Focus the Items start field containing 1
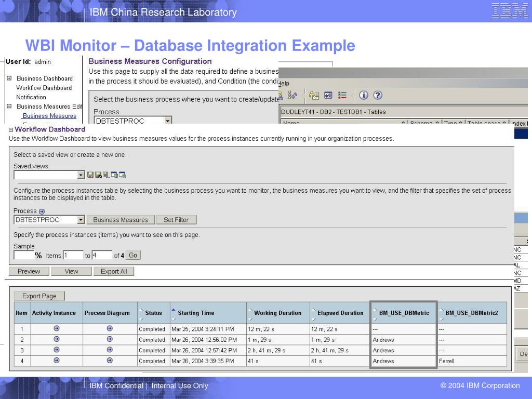 click(73, 255)
